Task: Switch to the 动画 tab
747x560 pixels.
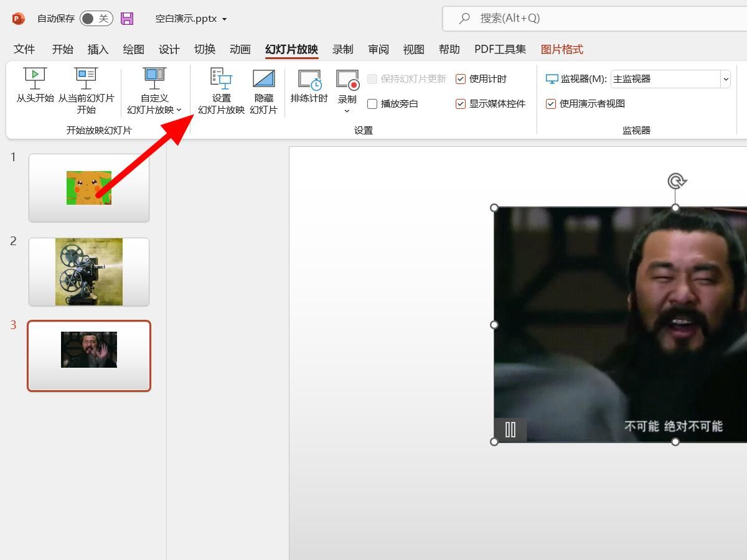Action: pos(240,49)
